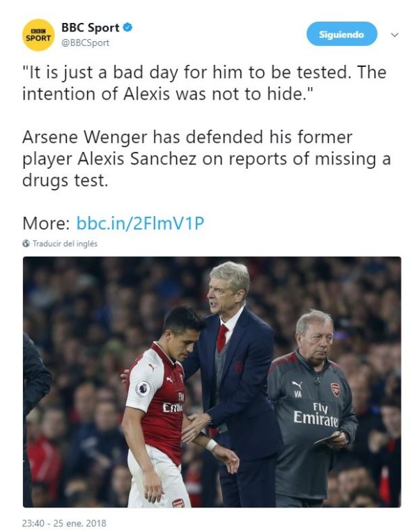Toggle the Siguiendo follow button
Viewport: 418px width, 532px height.
[x=341, y=34]
